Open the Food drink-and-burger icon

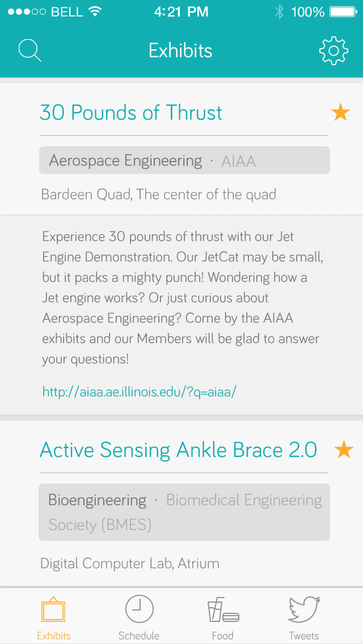click(223, 609)
